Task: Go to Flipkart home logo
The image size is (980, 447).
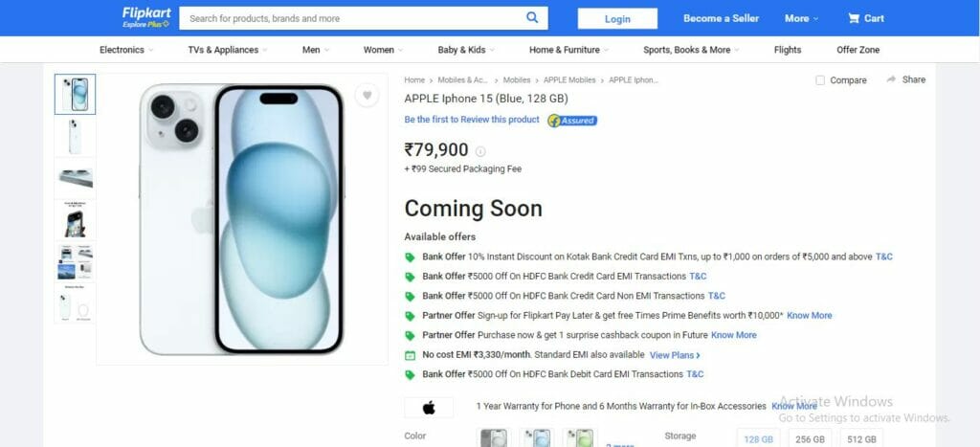Action: pos(146,17)
